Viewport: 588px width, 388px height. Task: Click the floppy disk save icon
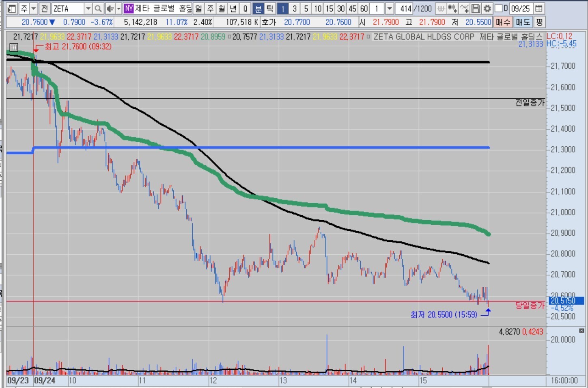(x=476, y=9)
